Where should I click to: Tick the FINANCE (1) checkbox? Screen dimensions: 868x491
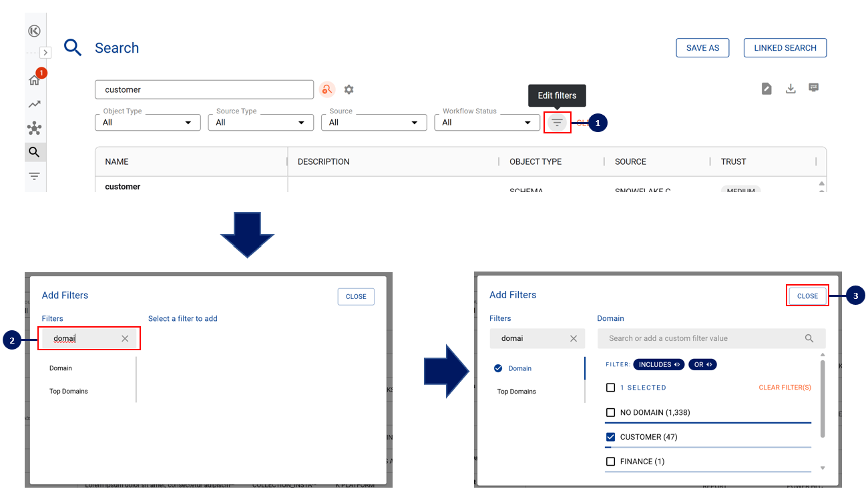click(610, 462)
